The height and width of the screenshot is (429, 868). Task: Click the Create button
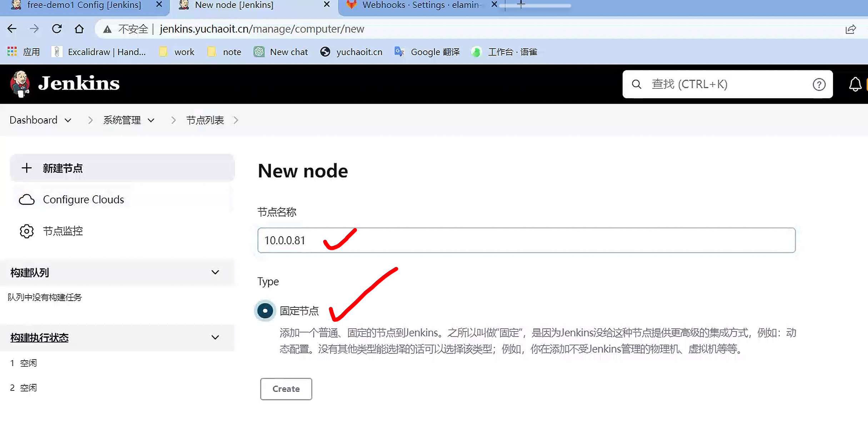pyautogui.click(x=286, y=389)
